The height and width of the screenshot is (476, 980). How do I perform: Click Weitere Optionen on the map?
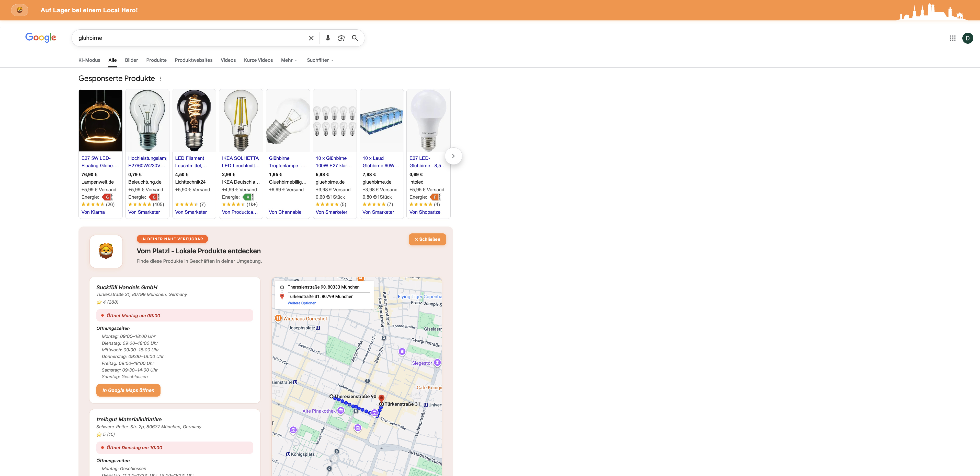302,303
